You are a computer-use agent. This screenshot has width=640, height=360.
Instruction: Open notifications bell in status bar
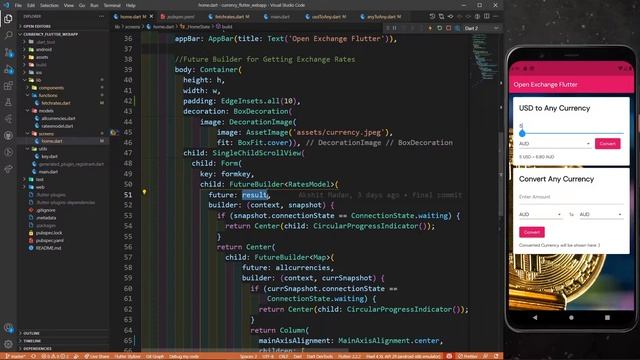tap(496, 356)
